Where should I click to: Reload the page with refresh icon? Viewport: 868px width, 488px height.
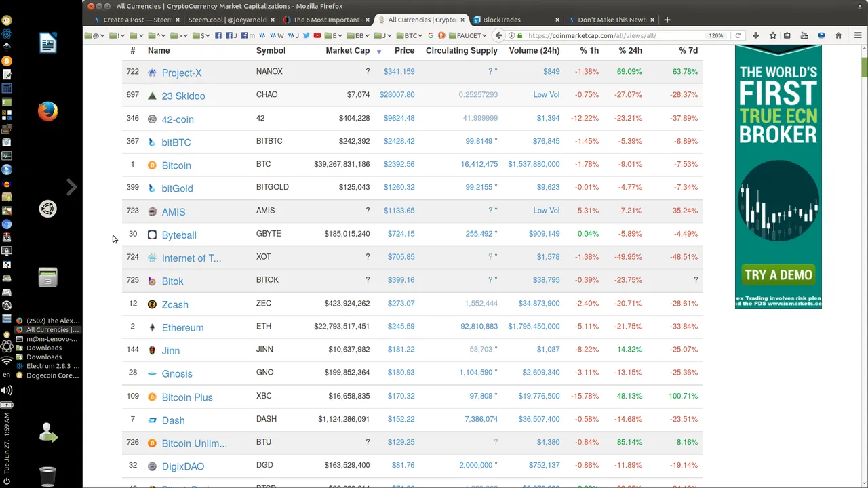(x=738, y=35)
